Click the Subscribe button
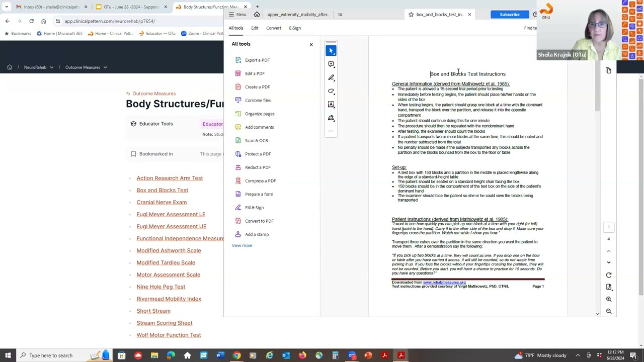This screenshot has width=644, height=362. [509, 15]
